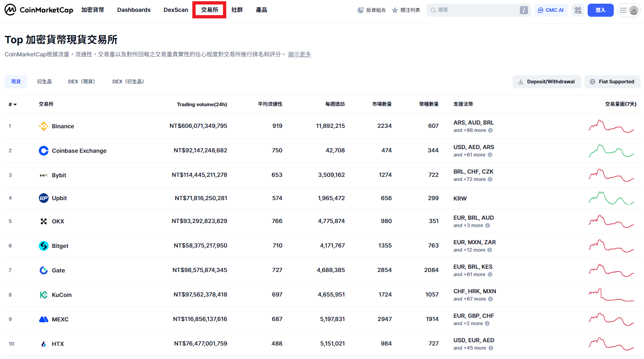
Task: Open the OKX 7-day volume chart
Action: tap(611, 221)
